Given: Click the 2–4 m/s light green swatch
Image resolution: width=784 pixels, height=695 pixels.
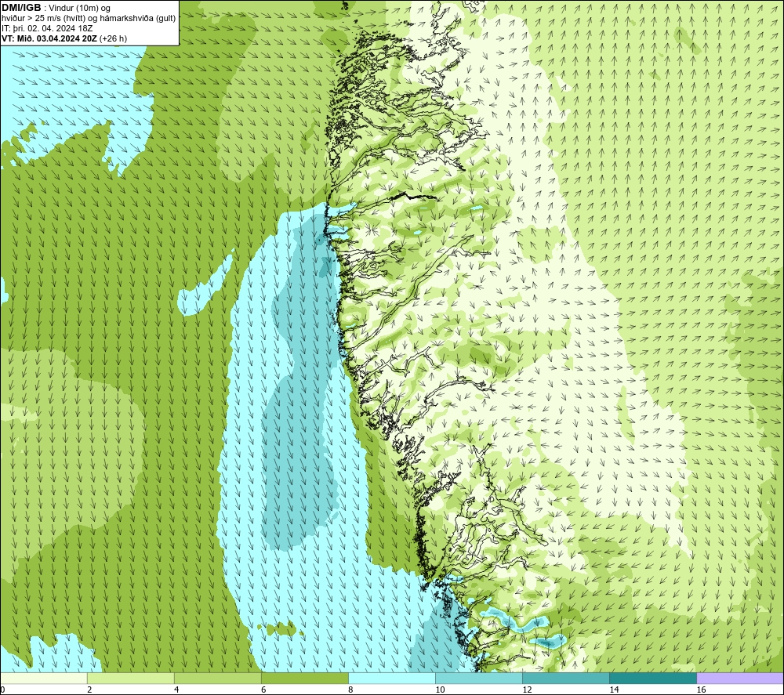Looking at the screenshot, I should [130, 679].
